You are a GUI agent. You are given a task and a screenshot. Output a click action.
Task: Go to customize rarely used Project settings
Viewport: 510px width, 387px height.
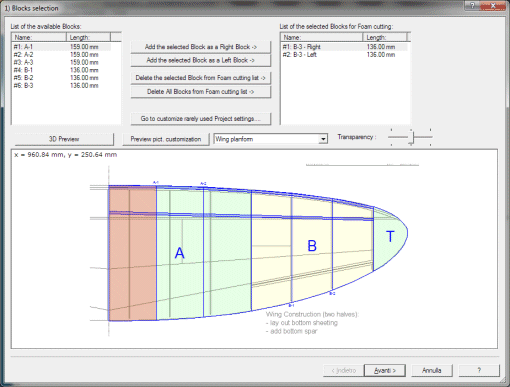click(201, 119)
